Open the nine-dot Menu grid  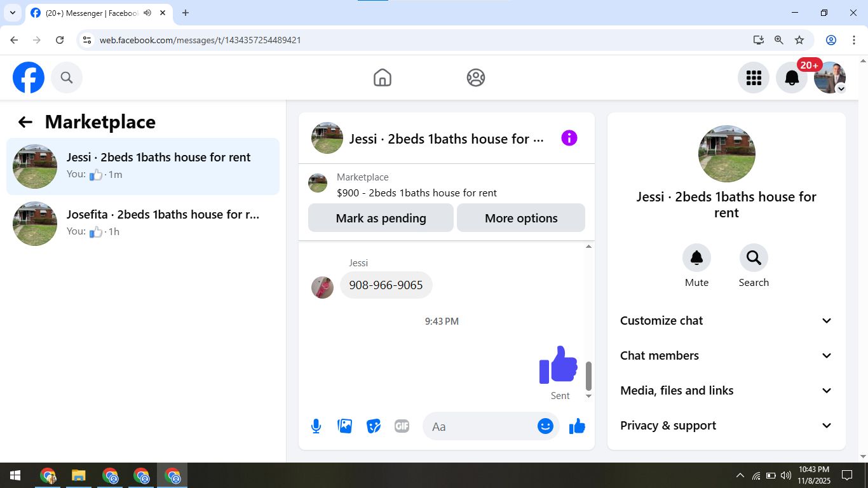754,78
